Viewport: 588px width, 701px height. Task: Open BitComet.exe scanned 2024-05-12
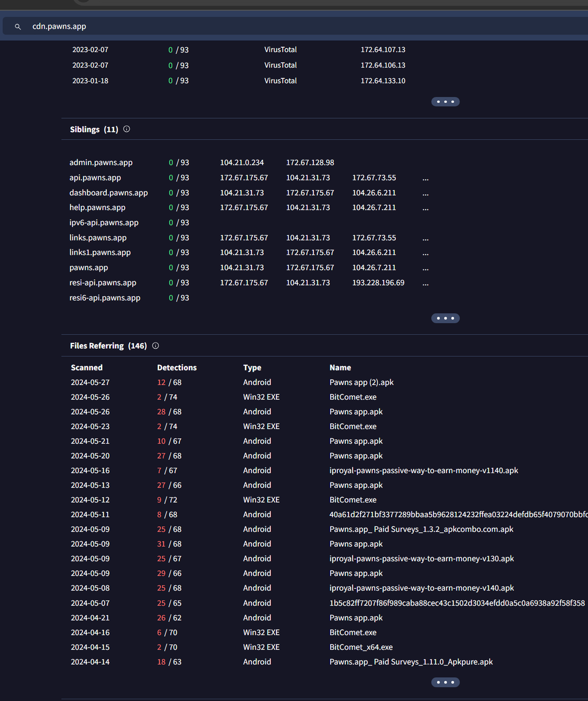[x=353, y=499]
